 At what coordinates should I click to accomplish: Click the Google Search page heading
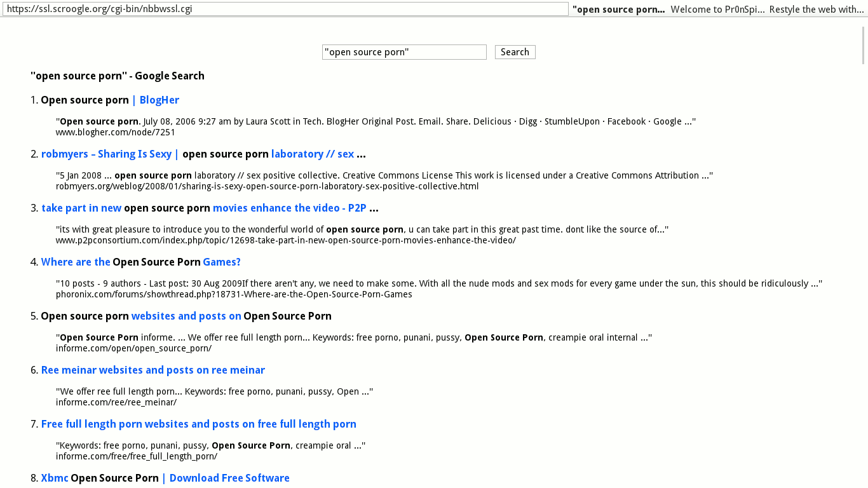pos(118,76)
